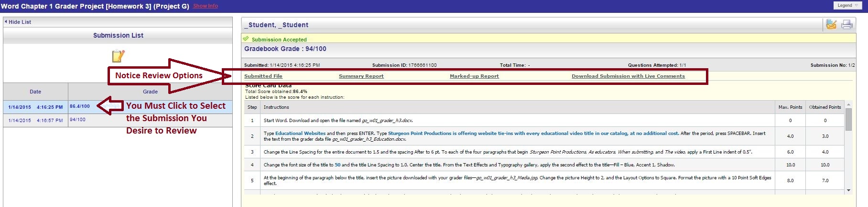
Task: Click the Educational Websites text in step 2
Action: [x=300, y=134]
